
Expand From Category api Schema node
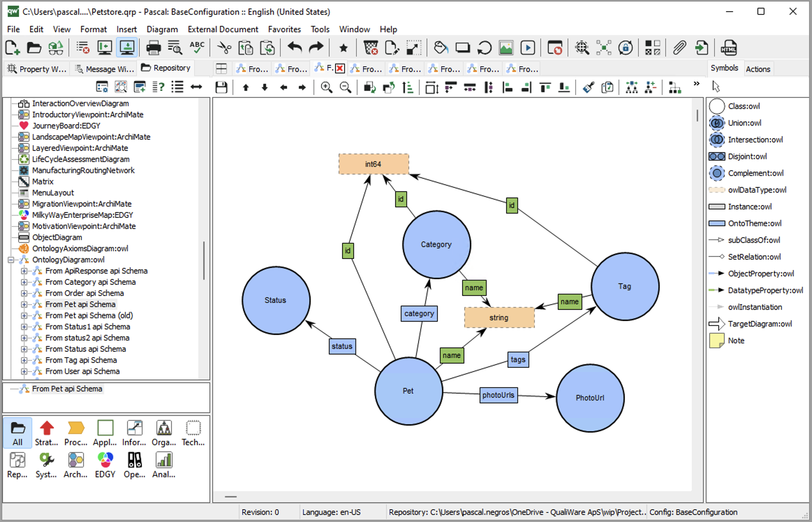(x=24, y=282)
